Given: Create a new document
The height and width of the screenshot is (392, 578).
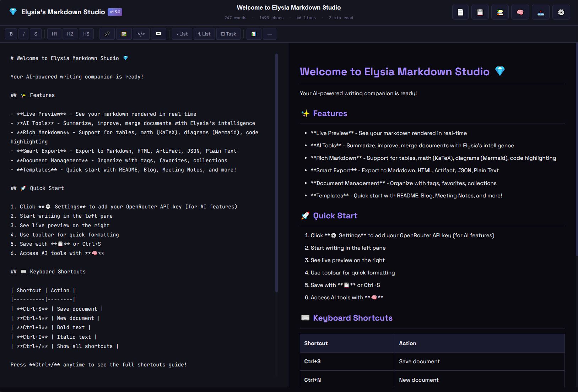Looking at the screenshot, I should (x=460, y=12).
